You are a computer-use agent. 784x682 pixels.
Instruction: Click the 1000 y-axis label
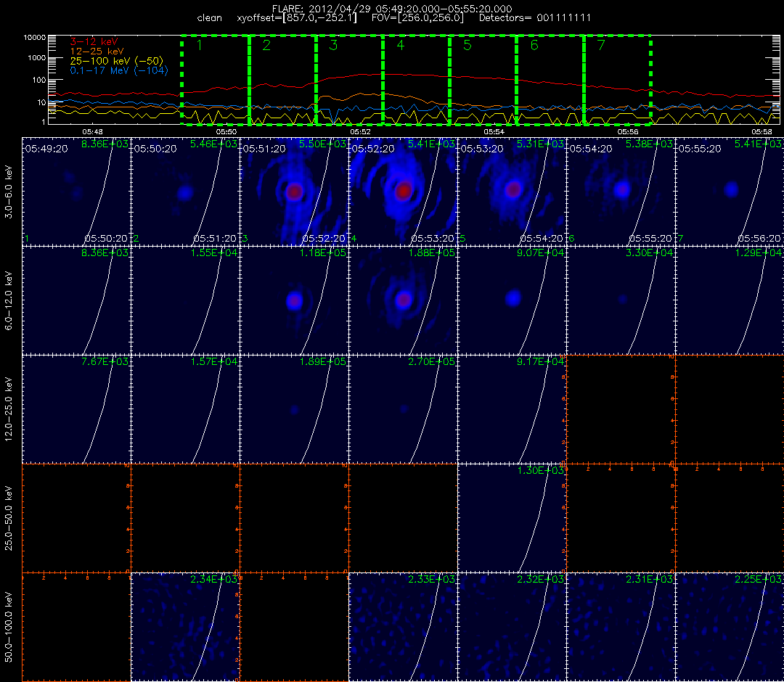tap(36, 58)
